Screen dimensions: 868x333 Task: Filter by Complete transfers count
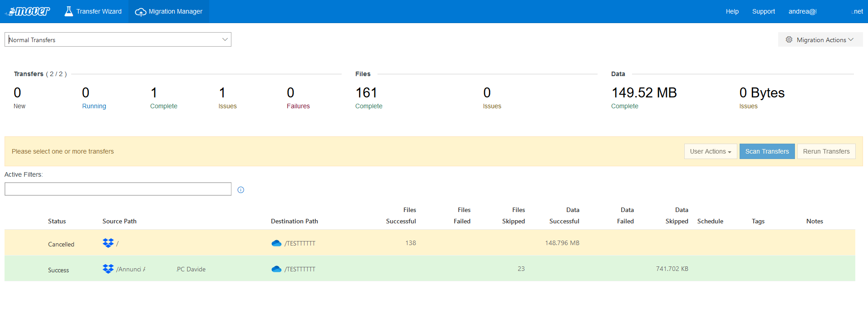point(164,98)
